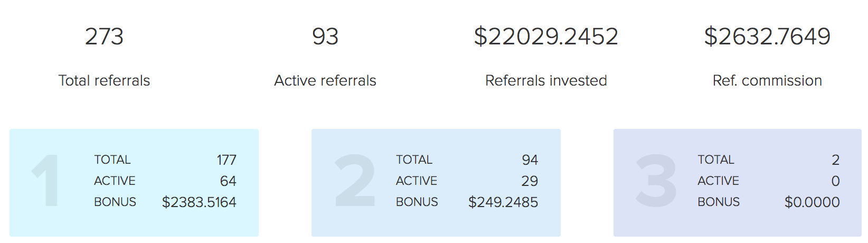
Task: Click level 2 active value 29
Action: (x=530, y=181)
